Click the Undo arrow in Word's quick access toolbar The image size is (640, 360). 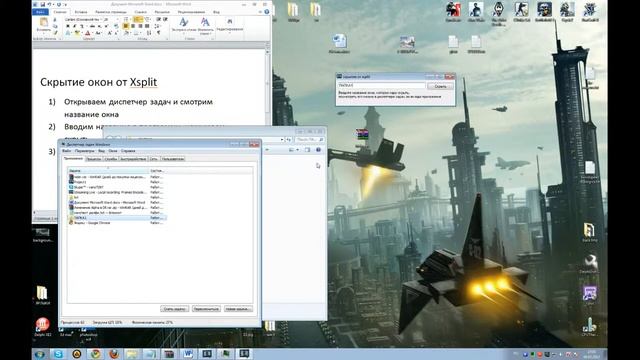[x=49, y=4]
